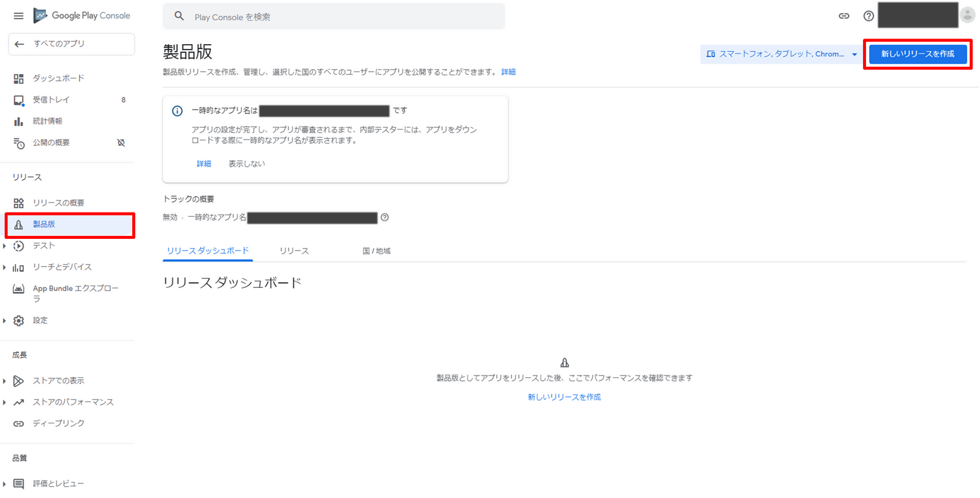The image size is (980, 498).
Task: Click the 設定 gear icon
Action: tap(19, 320)
